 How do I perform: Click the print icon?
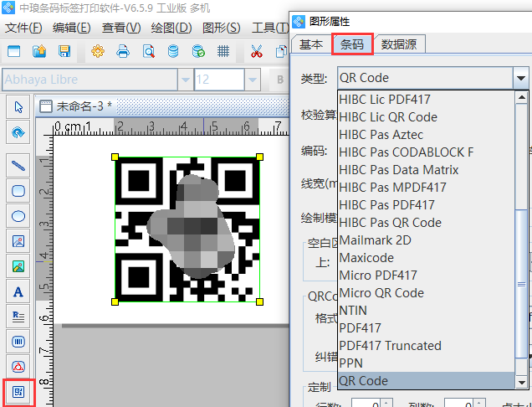click(123, 52)
